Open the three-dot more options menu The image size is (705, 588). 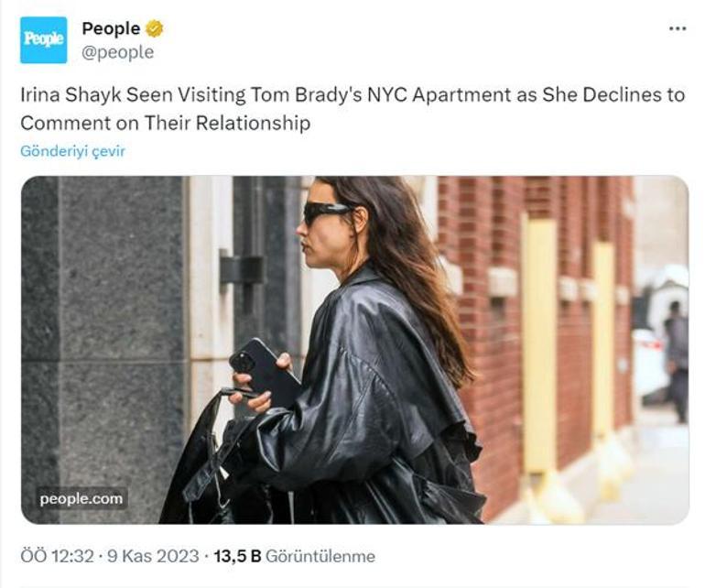[678, 28]
